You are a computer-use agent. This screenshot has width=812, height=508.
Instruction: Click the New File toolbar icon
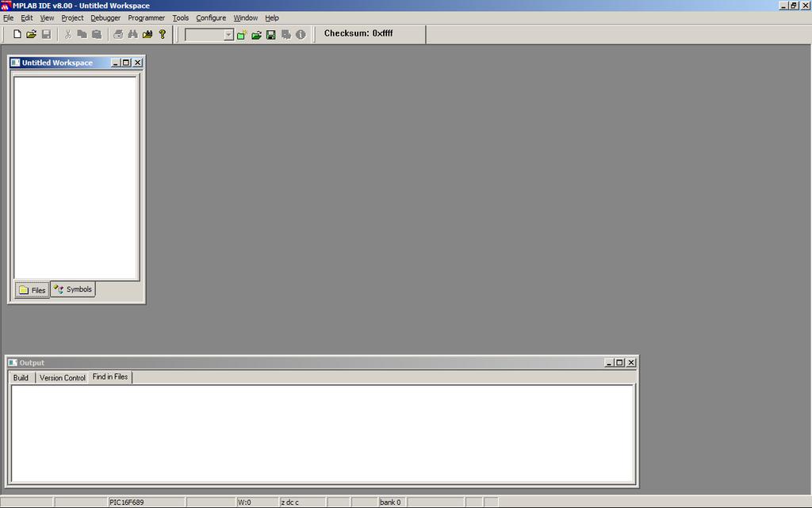point(17,35)
